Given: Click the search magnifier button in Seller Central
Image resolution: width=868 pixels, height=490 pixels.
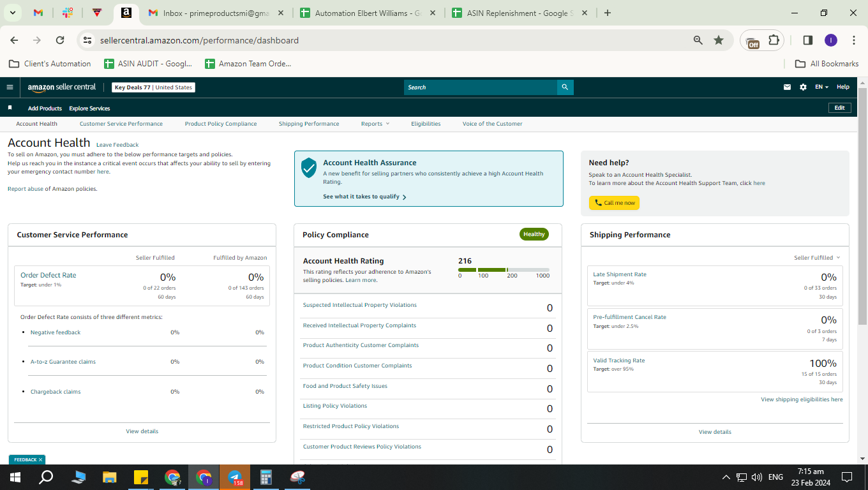Looking at the screenshot, I should click(x=565, y=87).
